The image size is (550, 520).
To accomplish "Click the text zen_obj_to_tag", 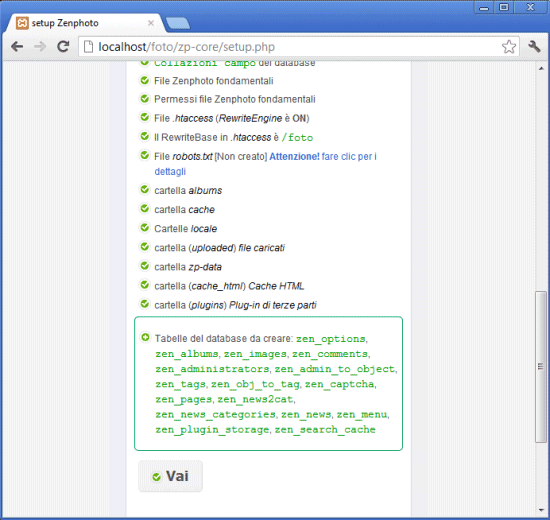I will coord(255,384).
